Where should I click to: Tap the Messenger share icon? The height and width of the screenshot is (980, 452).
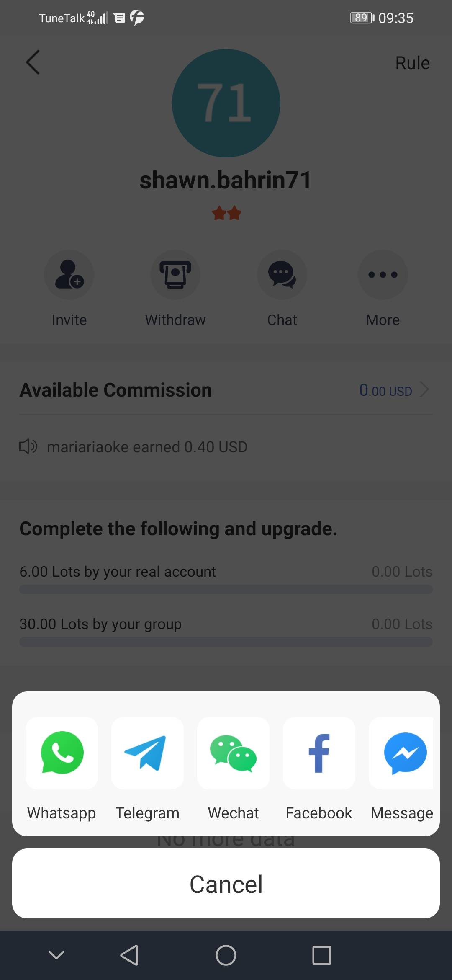tap(404, 753)
